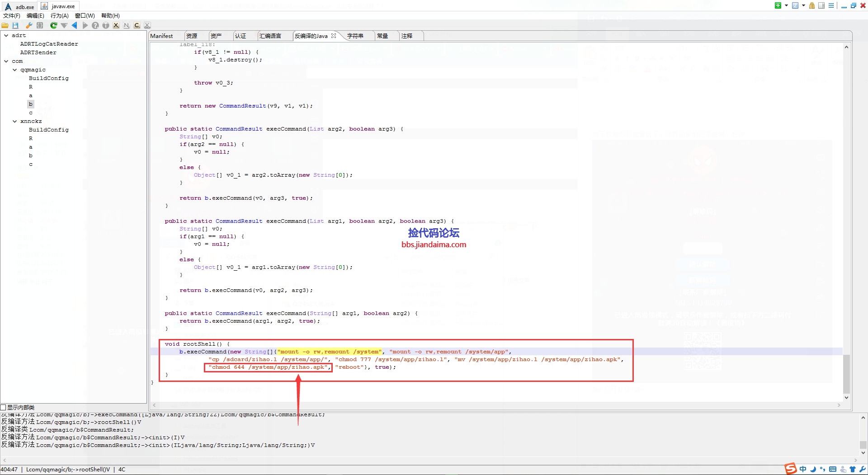Open the 帮助(H) menu
Image resolution: width=868 pixels, height=475 pixels.
click(x=110, y=15)
